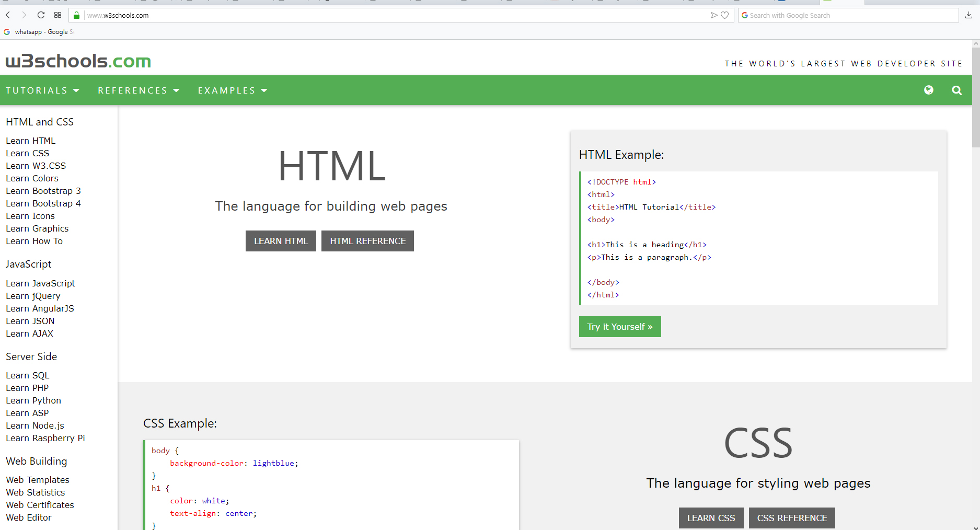Go to Learn Colors
The image size is (980, 530).
pyautogui.click(x=32, y=178)
